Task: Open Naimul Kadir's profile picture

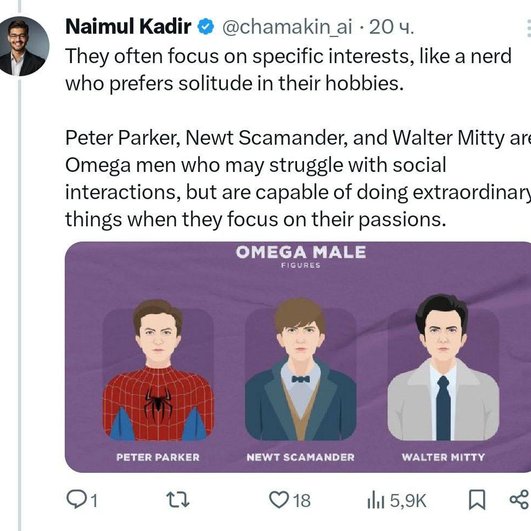Action: tap(22, 46)
